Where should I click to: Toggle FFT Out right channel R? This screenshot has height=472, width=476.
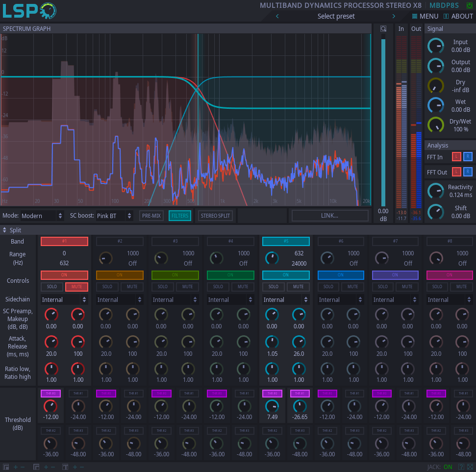[468, 172]
